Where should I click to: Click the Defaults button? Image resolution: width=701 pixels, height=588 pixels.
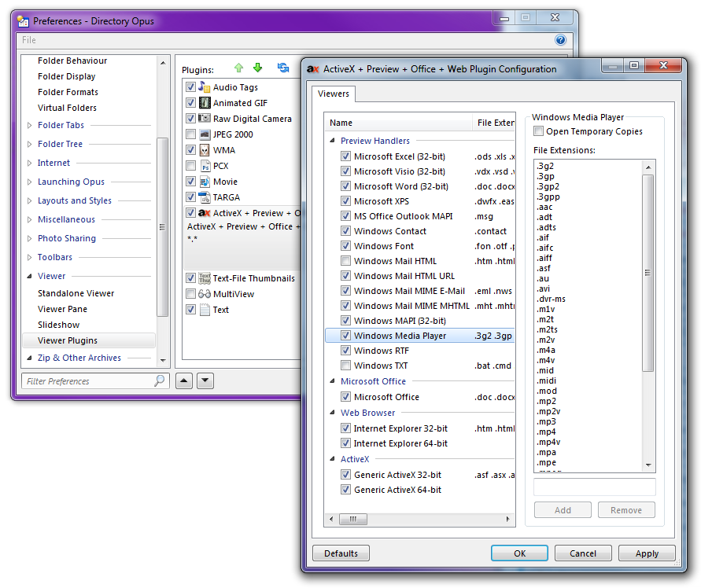click(x=341, y=553)
